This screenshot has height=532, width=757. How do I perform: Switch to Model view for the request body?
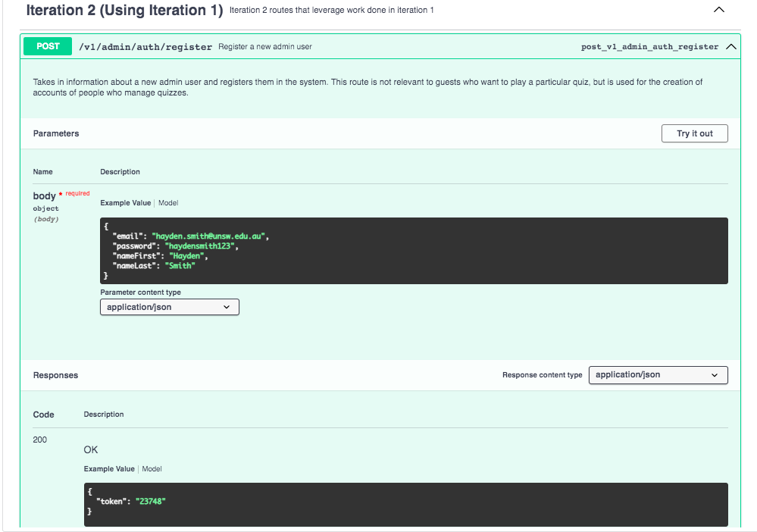tap(167, 202)
